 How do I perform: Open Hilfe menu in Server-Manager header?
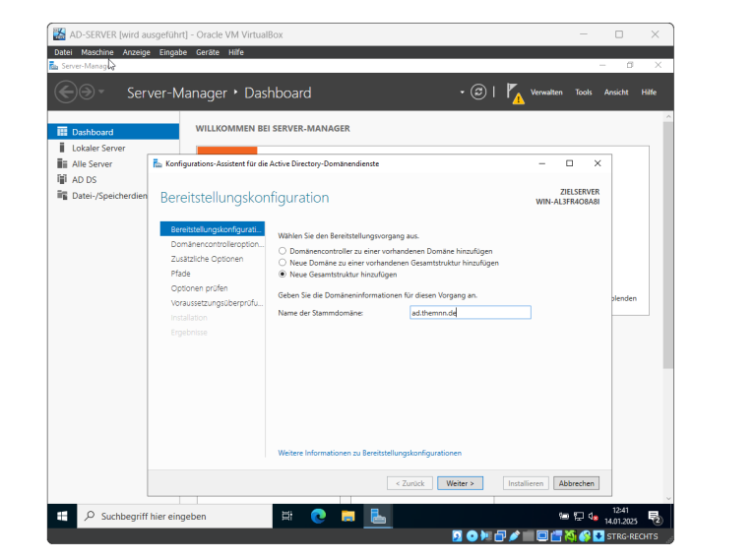pos(649,93)
